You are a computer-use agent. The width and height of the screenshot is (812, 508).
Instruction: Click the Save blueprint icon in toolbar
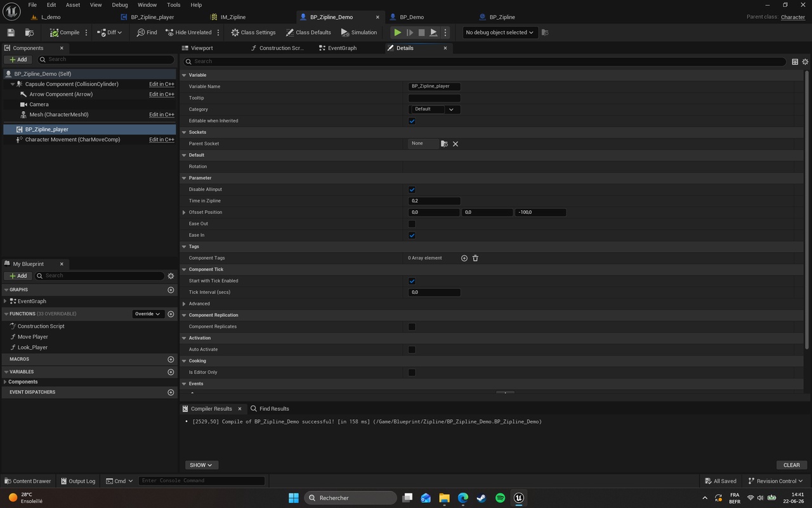point(11,32)
